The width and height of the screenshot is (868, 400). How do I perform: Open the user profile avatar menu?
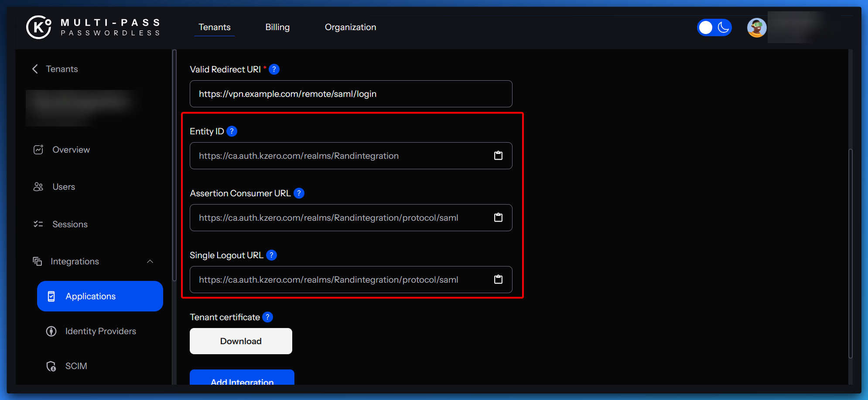(756, 27)
